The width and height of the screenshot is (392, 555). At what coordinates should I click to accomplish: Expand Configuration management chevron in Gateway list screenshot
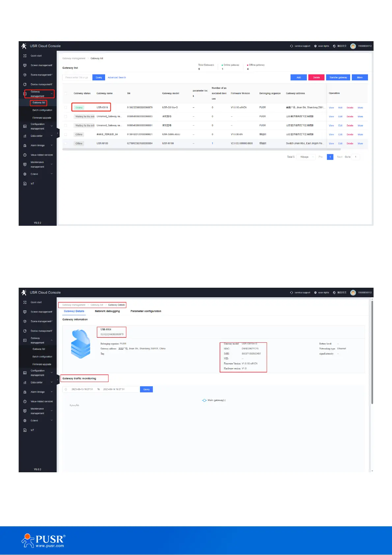coord(51,126)
